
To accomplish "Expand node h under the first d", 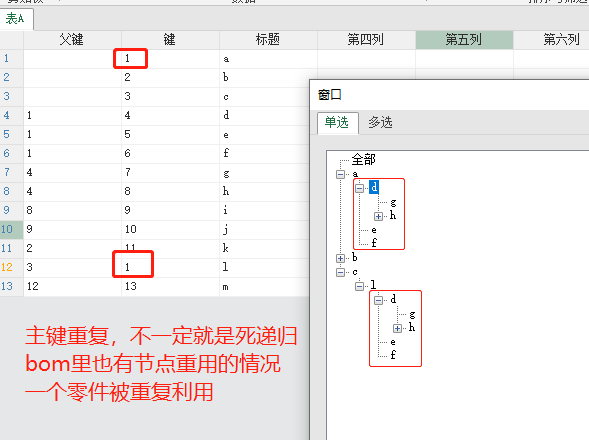I will [x=378, y=216].
